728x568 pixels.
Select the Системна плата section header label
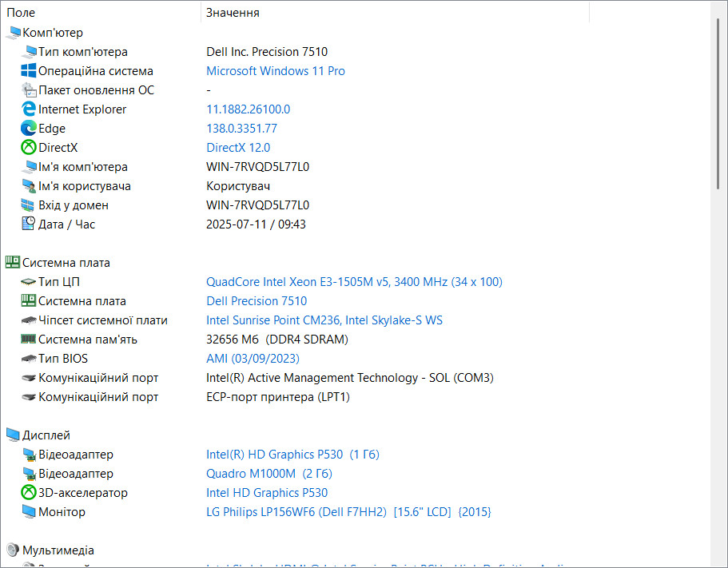(66, 263)
